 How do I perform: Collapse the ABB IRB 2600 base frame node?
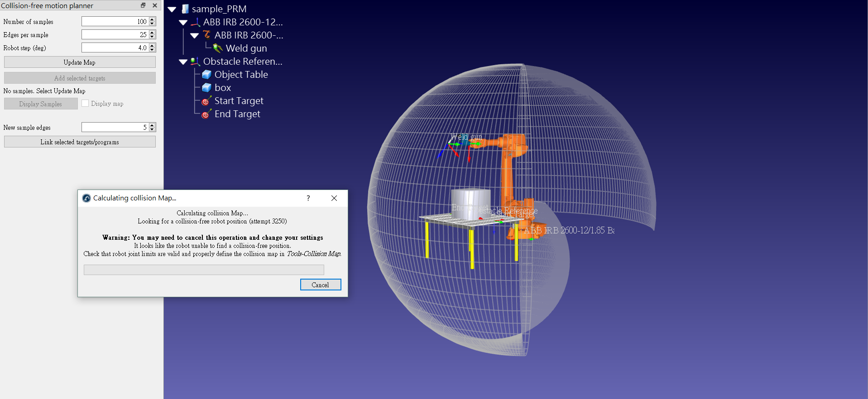click(183, 22)
